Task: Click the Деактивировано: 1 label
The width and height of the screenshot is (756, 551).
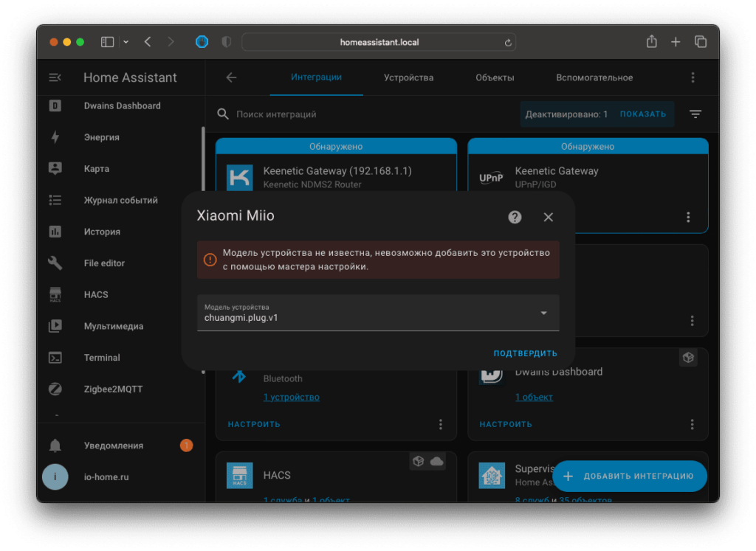Action: pyautogui.click(x=566, y=114)
